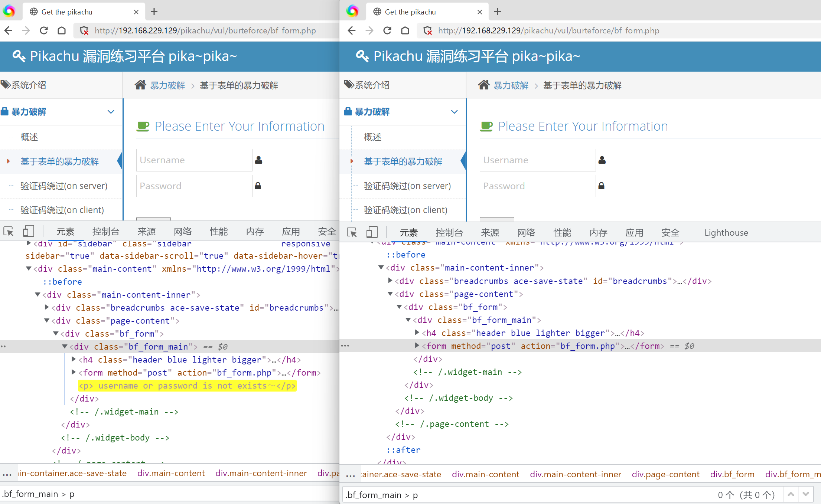The image size is (821, 504).
Task: Collapse page-content div in right DevTools
Action: (x=390, y=294)
